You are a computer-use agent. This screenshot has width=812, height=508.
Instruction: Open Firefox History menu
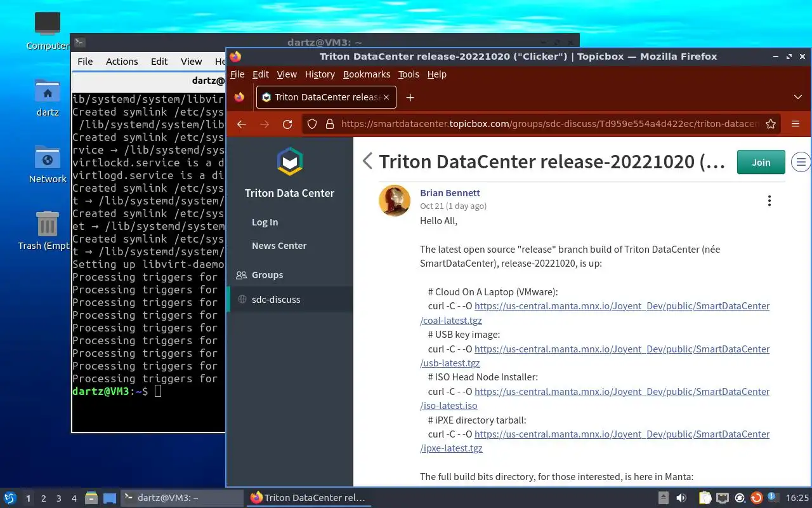(x=320, y=74)
